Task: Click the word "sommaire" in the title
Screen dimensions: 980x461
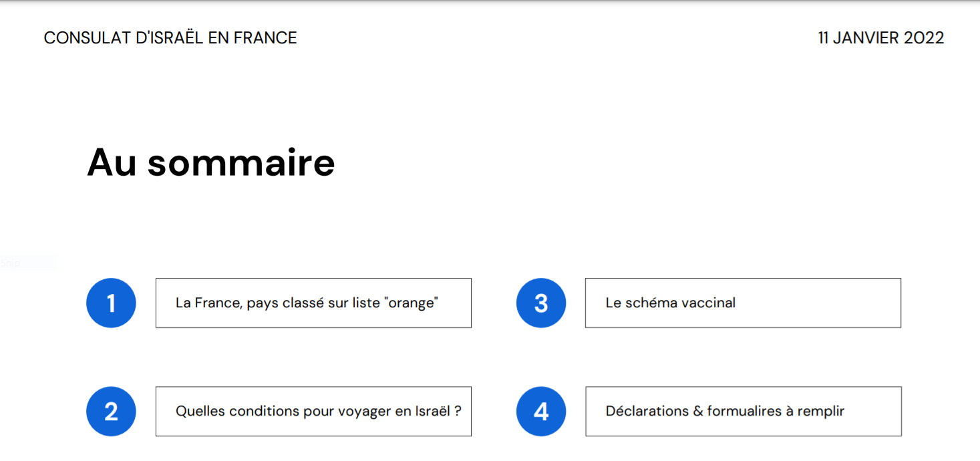Action: click(x=241, y=162)
